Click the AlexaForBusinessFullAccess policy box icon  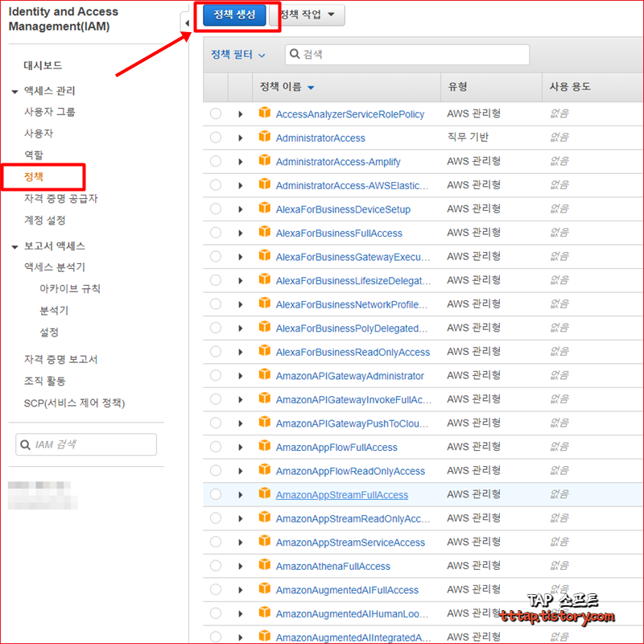point(265,232)
